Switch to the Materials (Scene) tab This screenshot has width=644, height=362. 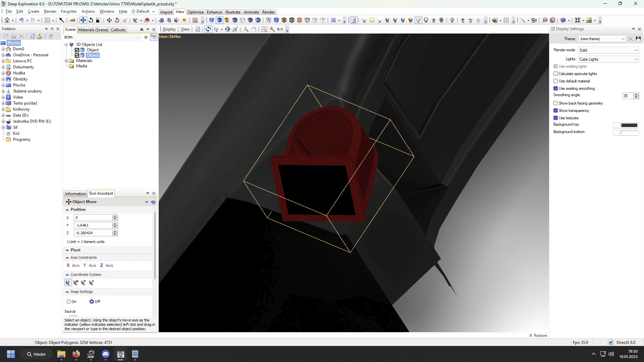(x=93, y=30)
